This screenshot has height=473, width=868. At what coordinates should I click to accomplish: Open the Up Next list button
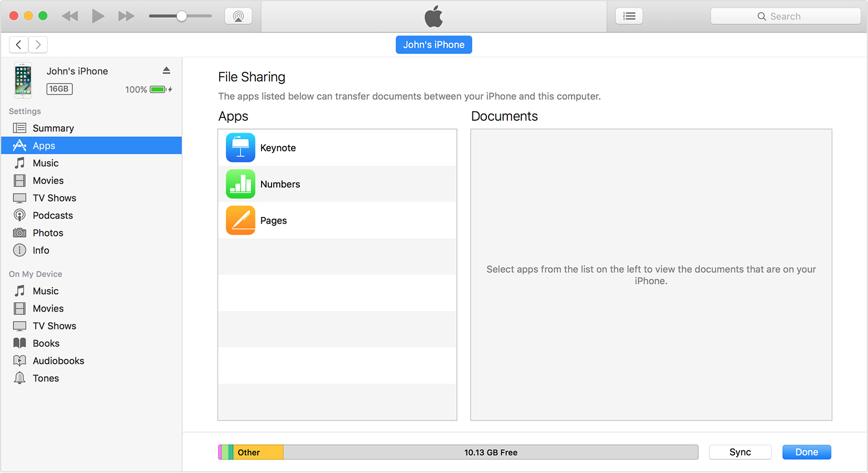(629, 16)
